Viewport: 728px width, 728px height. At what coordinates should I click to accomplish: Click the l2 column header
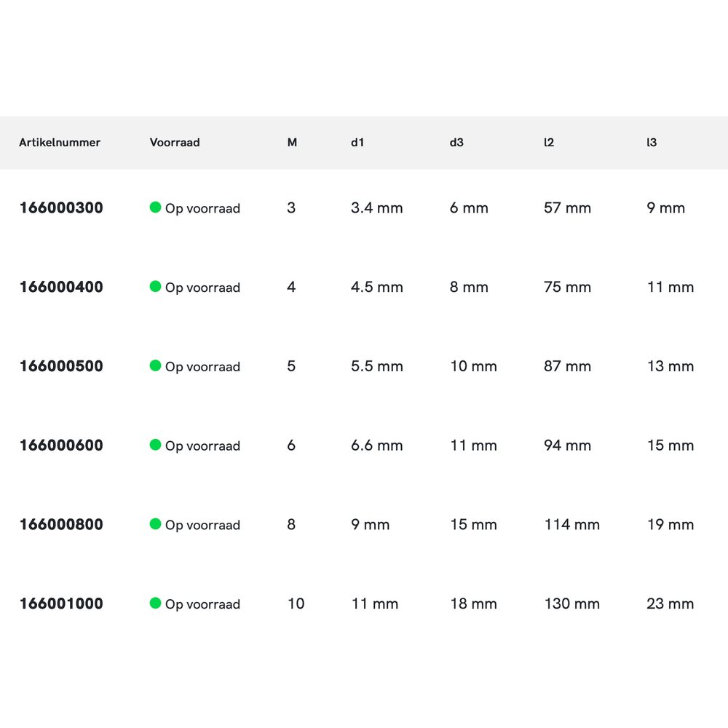click(x=549, y=143)
